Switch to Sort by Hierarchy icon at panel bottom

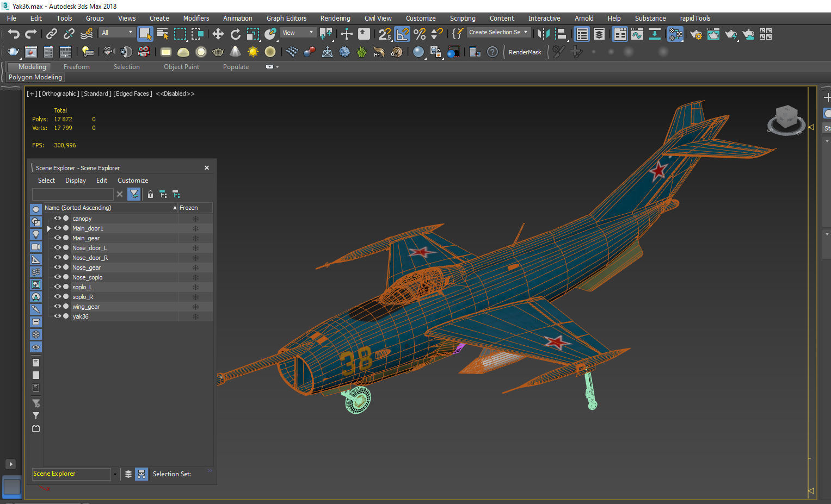click(x=141, y=474)
